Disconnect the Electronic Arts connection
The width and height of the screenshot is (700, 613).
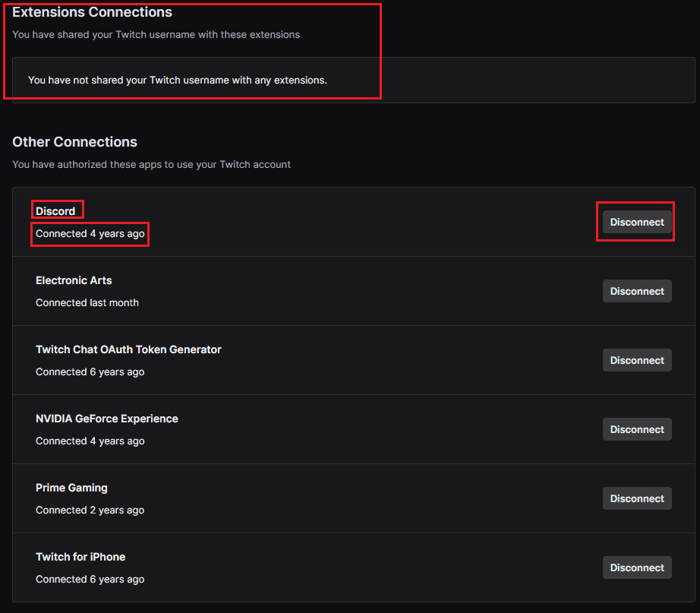(637, 292)
